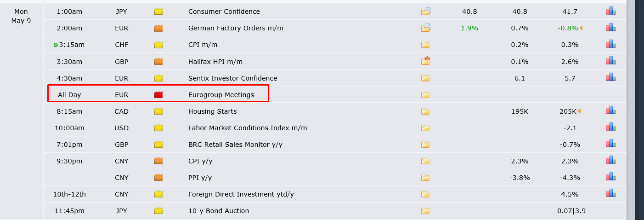Screen dimensions: 644x220
Task: Click the revision marker beside 205K previous
Action: [579, 111]
